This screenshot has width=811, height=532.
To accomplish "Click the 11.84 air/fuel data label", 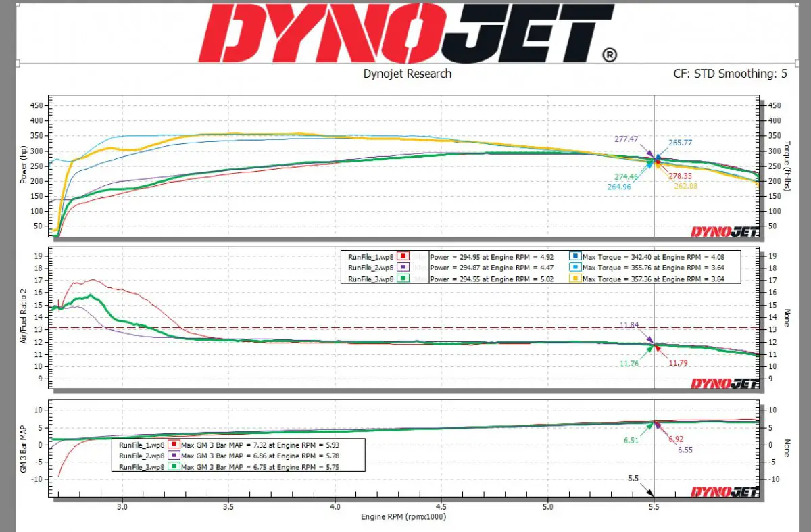I will pyautogui.click(x=629, y=325).
